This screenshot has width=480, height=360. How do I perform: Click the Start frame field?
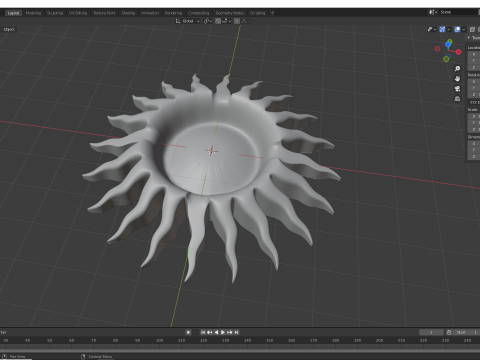pyautogui.click(x=466, y=332)
